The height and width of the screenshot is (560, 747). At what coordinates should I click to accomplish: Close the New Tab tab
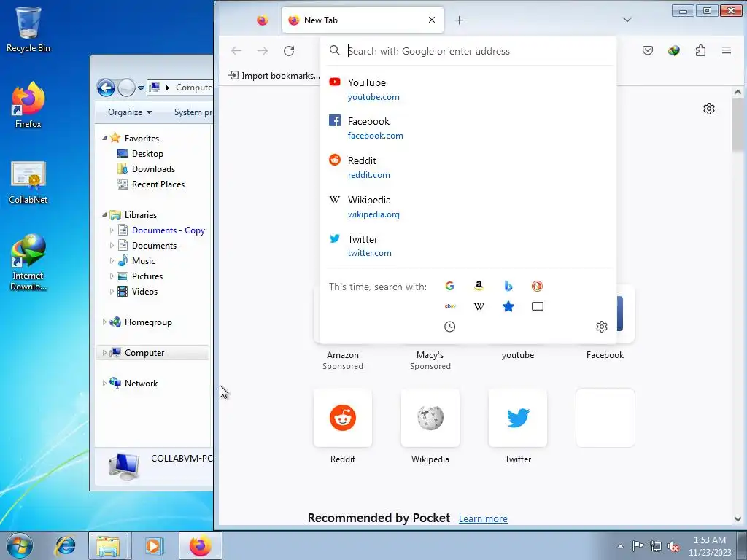coord(432,20)
